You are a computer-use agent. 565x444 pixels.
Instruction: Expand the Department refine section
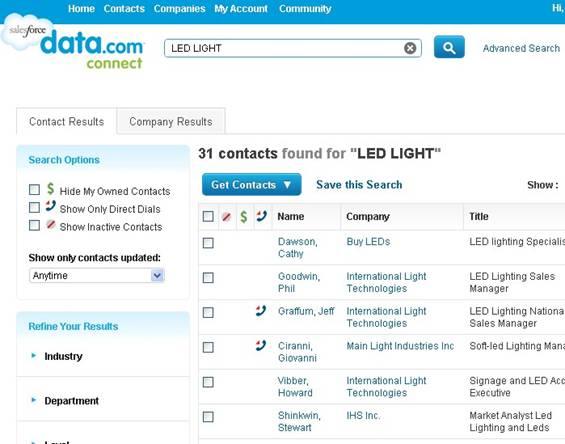(x=71, y=401)
